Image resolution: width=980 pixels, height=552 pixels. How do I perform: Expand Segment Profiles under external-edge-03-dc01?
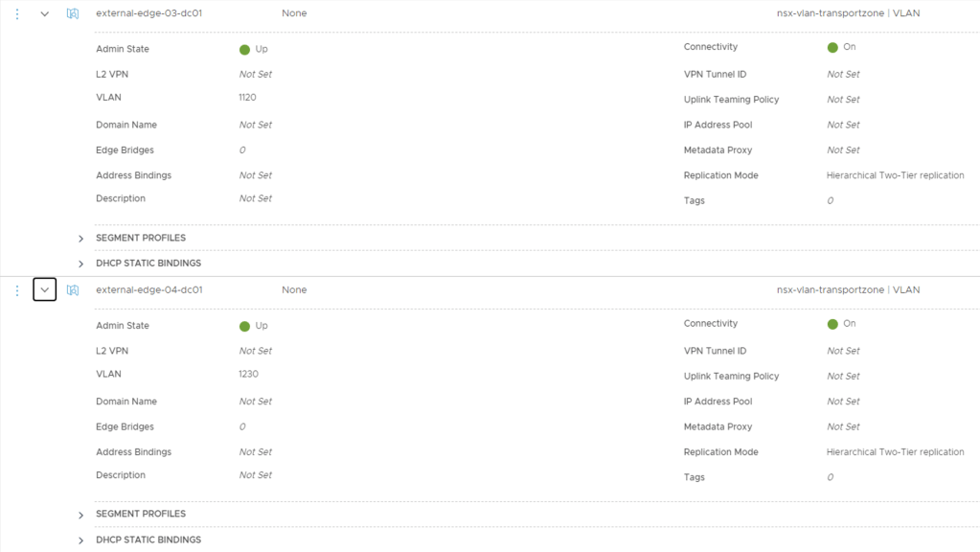click(x=81, y=239)
